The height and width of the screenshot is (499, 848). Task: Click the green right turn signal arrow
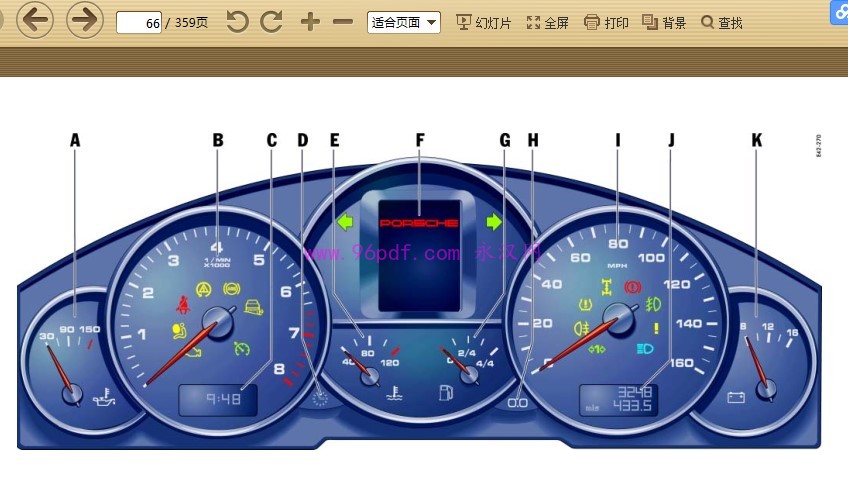pos(493,221)
